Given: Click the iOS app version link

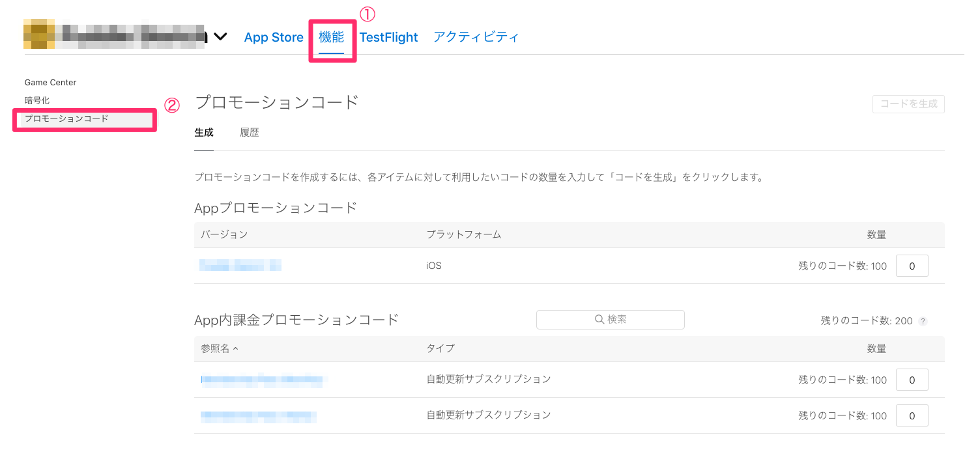Looking at the screenshot, I should coord(240,265).
